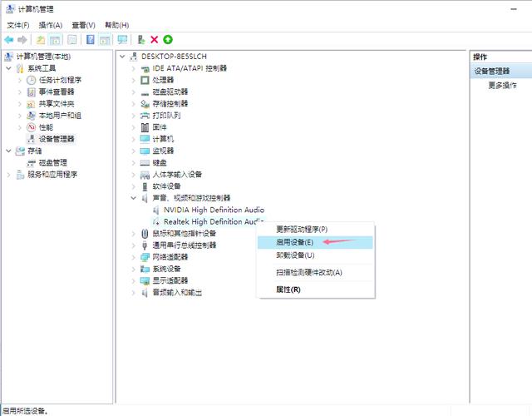Image resolution: width=532 pixels, height=416 pixels.
Task: Click the green enable device arrow icon
Action: (168, 40)
